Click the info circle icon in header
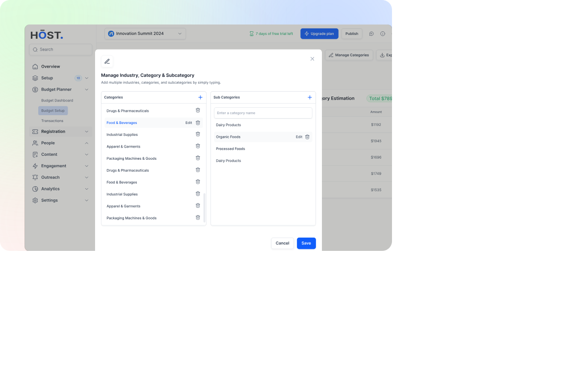The height and width of the screenshot is (392, 588). click(383, 34)
